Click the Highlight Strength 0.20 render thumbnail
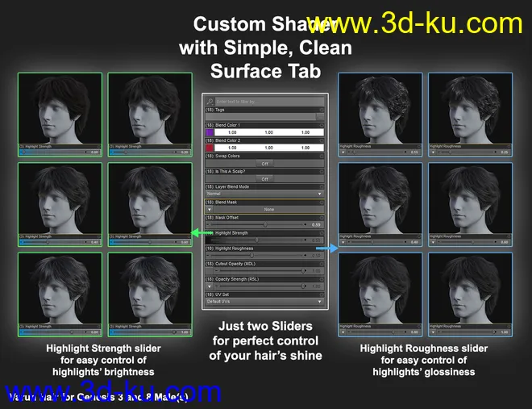This screenshot has height=409, width=532. pyautogui.click(x=150, y=108)
